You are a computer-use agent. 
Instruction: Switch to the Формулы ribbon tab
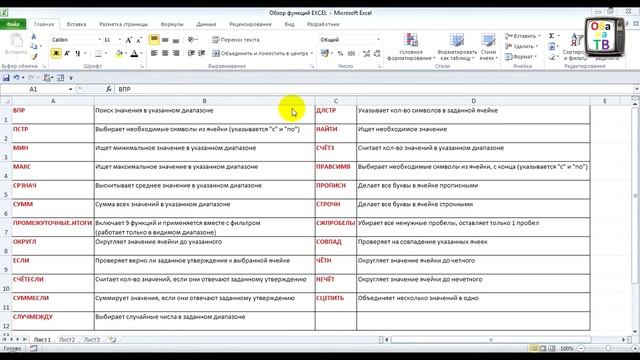(172, 24)
